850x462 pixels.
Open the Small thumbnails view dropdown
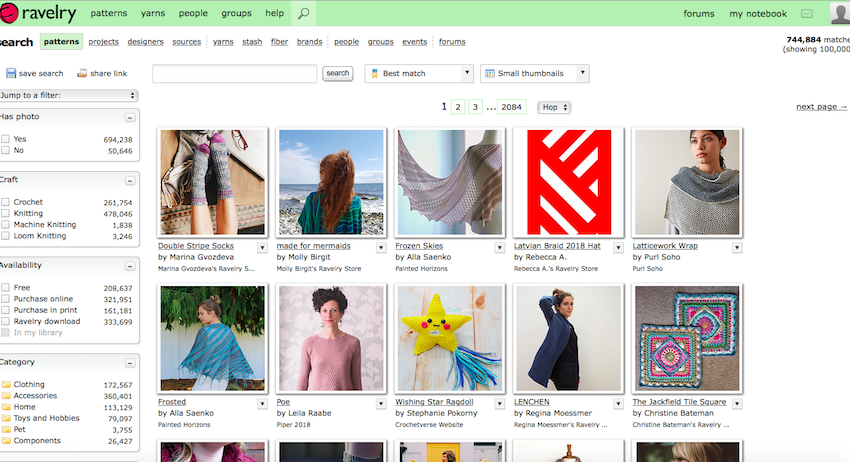(535, 73)
